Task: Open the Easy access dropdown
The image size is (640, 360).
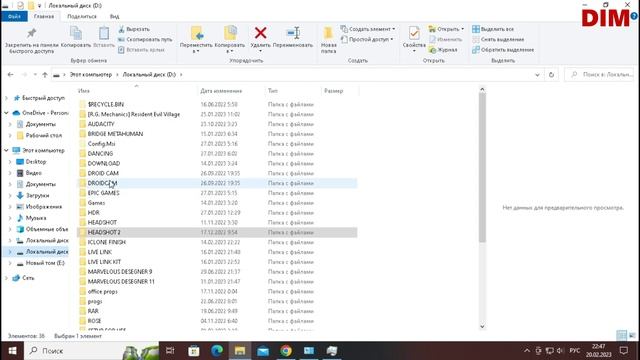Action: click(367, 40)
